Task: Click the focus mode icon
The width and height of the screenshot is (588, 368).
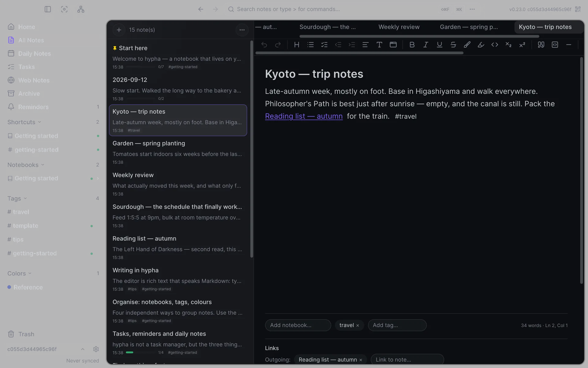Action: point(64,9)
